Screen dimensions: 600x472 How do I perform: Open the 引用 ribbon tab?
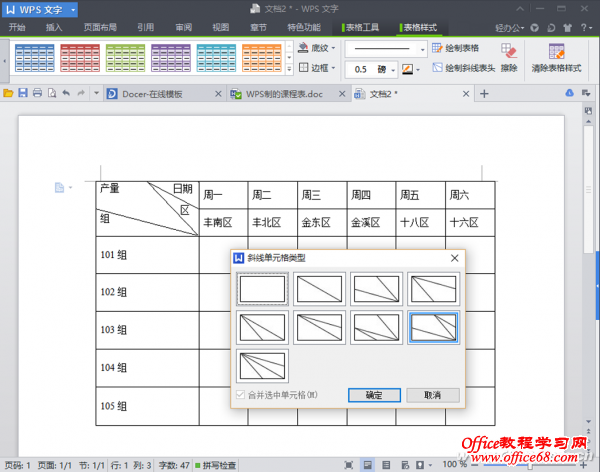click(146, 28)
